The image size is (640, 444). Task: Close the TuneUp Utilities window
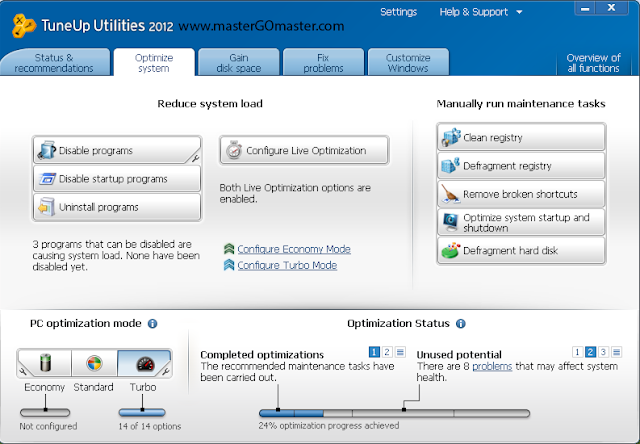611,8
